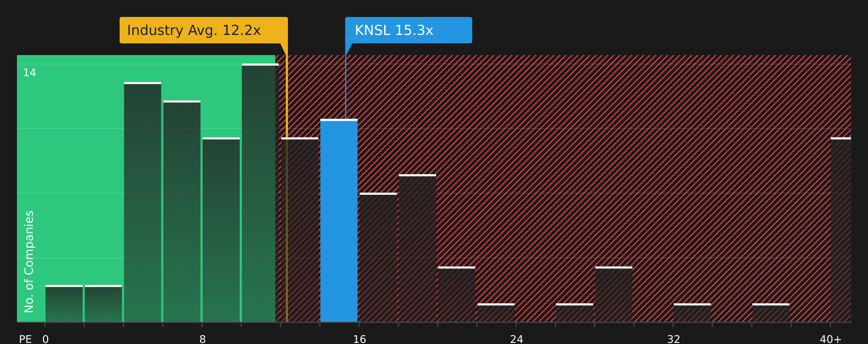868x344 pixels.
Task: Select the short bar at PE 36-38
Action: coord(771,313)
